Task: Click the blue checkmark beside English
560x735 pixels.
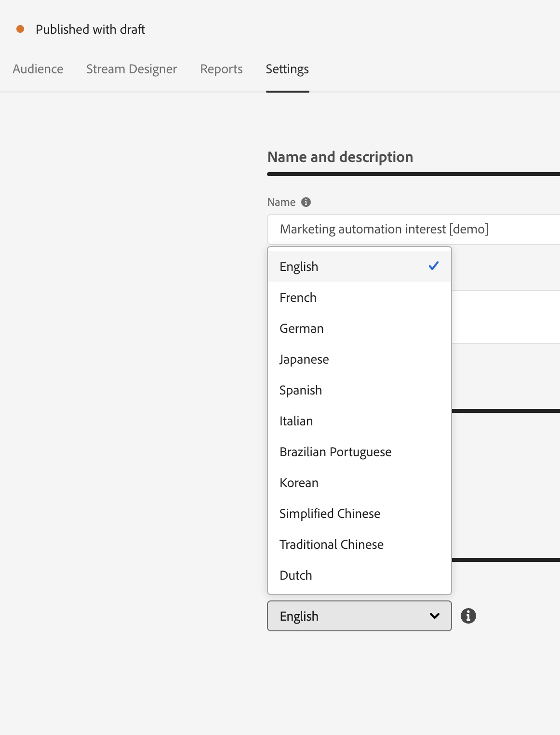Action: click(x=433, y=266)
